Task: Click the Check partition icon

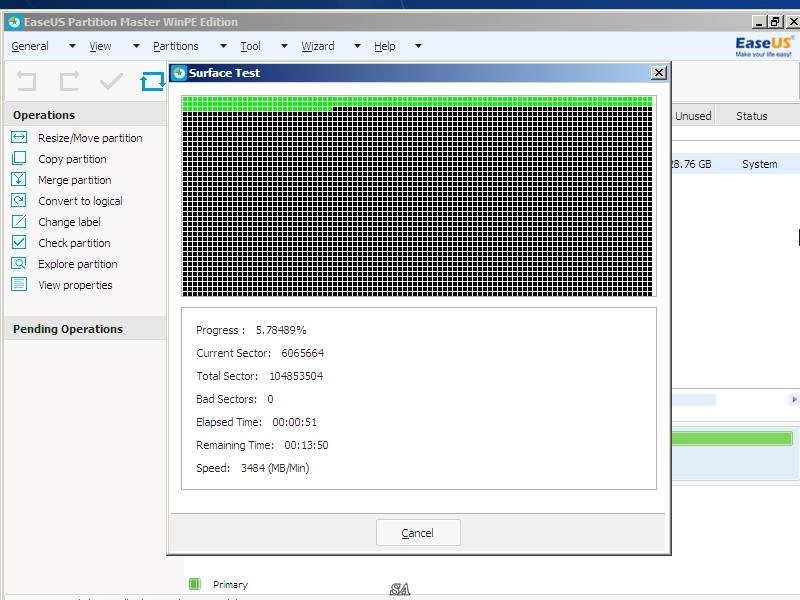Action: tap(19, 242)
